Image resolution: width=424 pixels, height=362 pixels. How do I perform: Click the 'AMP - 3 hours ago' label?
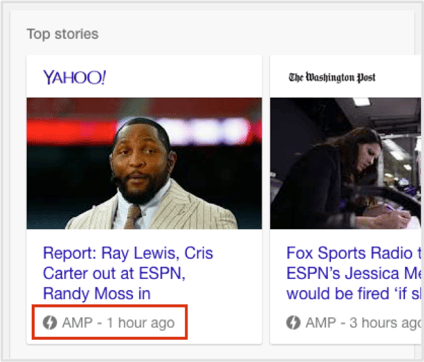[x=354, y=323]
